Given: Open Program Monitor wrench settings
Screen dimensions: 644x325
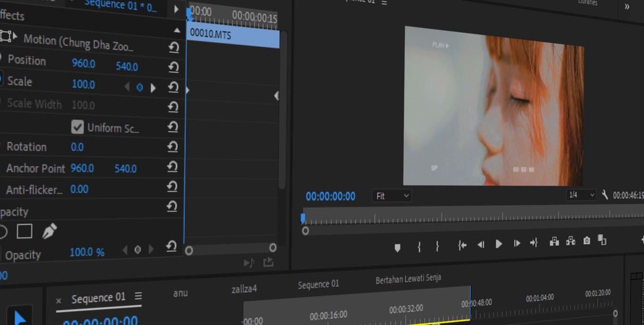Looking at the screenshot, I should pyautogui.click(x=604, y=195).
